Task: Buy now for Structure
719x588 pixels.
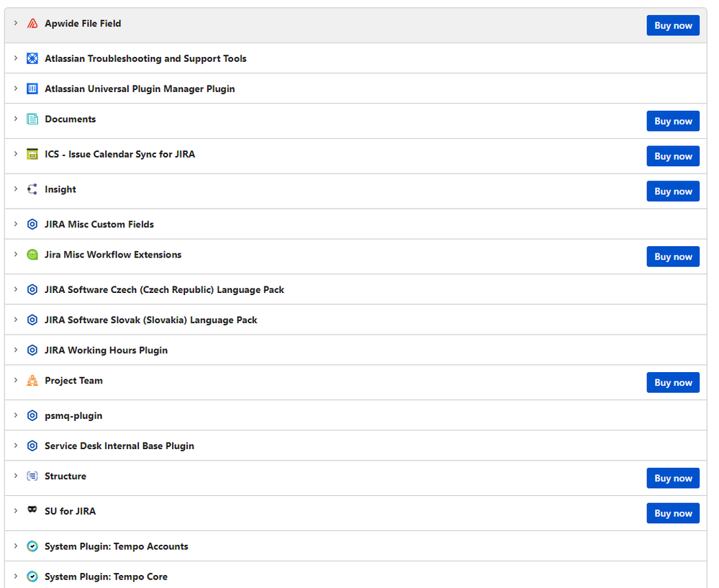Action: coord(673,479)
